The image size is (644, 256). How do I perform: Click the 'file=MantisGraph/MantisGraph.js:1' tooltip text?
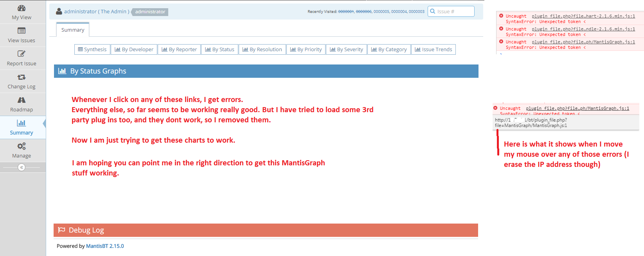pyautogui.click(x=531, y=125)
